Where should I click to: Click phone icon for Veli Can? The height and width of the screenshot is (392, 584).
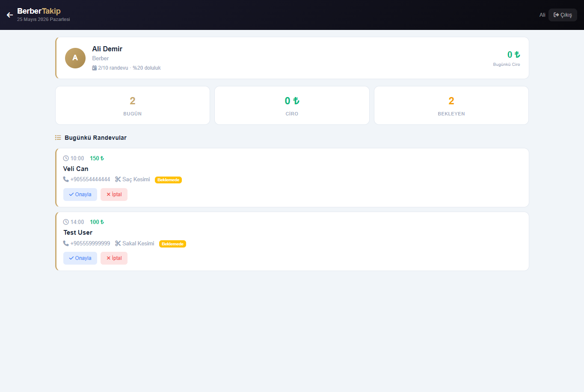pyautogui.click(x=66, y=179)
